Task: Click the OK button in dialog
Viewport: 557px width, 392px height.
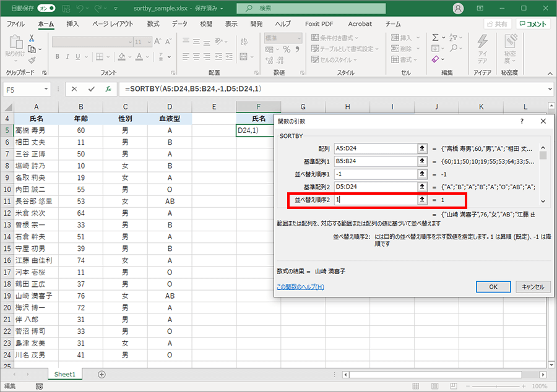Action: tap(493, 287)
